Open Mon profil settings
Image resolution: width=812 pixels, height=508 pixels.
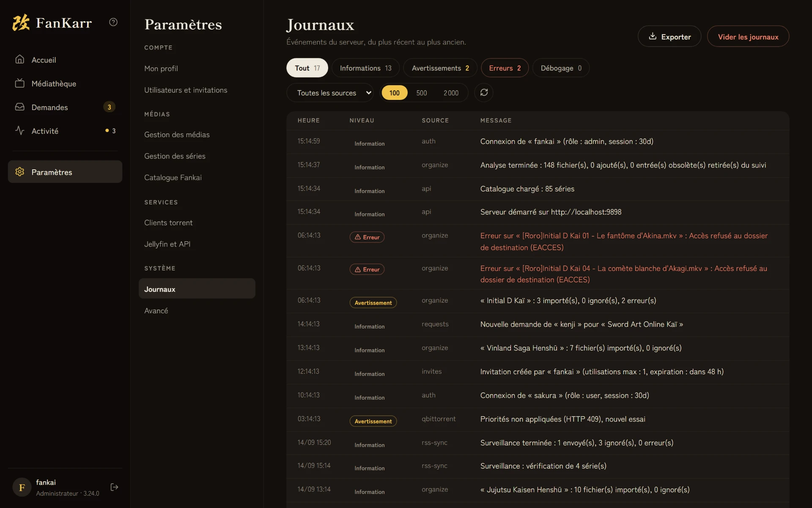click(x=197, y=68)
